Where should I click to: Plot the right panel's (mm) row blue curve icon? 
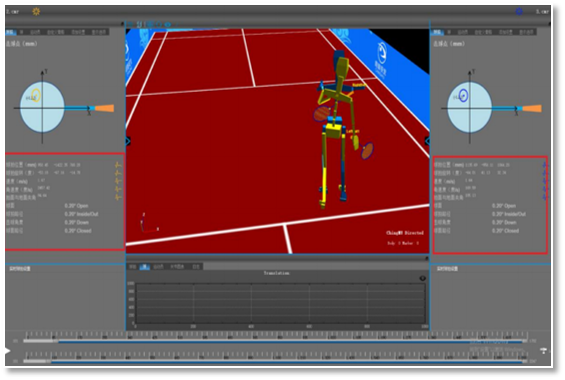coord(545,165)
